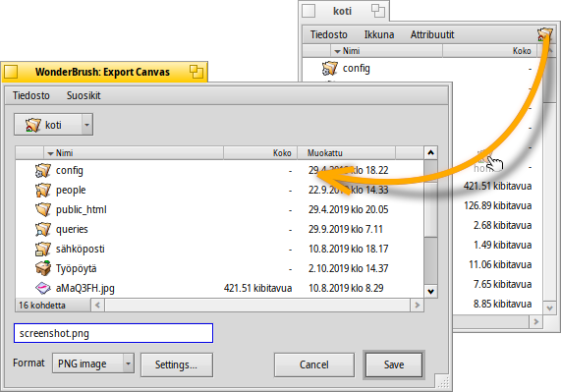Click the Cancel button
The width and height of the screenshot is (561, 392).
pyautogui.click(x=314, y=364)
